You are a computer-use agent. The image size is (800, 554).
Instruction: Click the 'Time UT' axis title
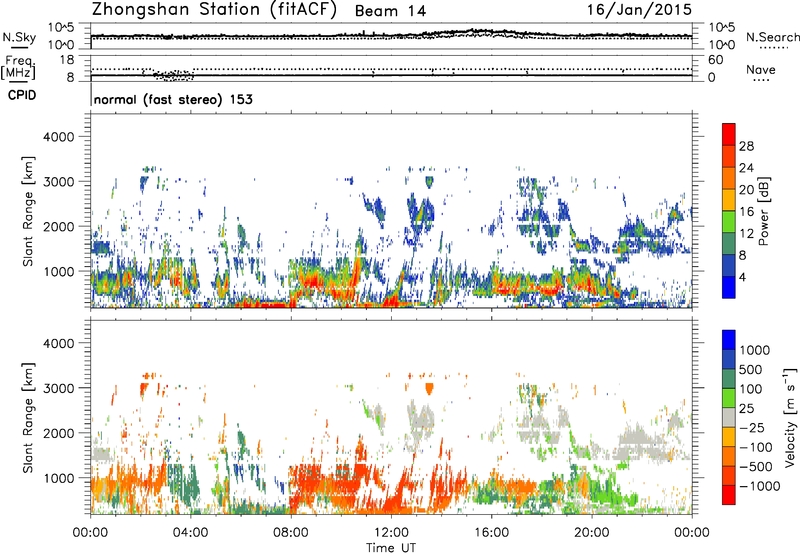coord(391,548)
